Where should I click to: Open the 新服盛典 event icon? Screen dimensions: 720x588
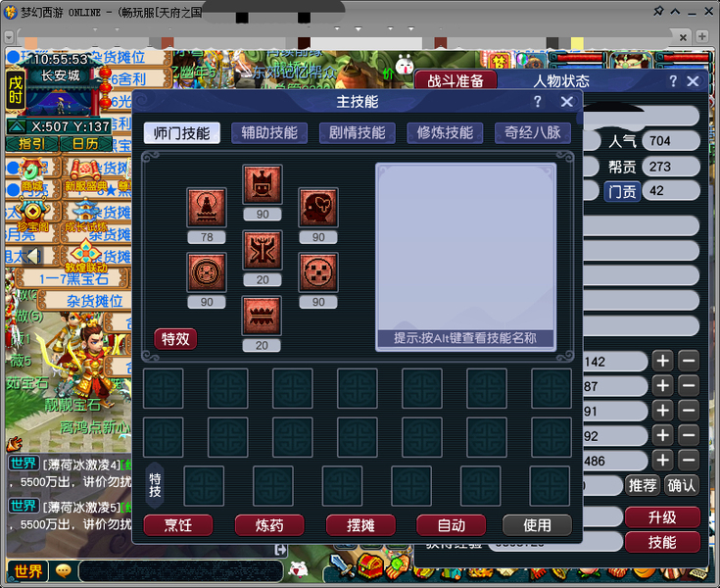(86, 175)
